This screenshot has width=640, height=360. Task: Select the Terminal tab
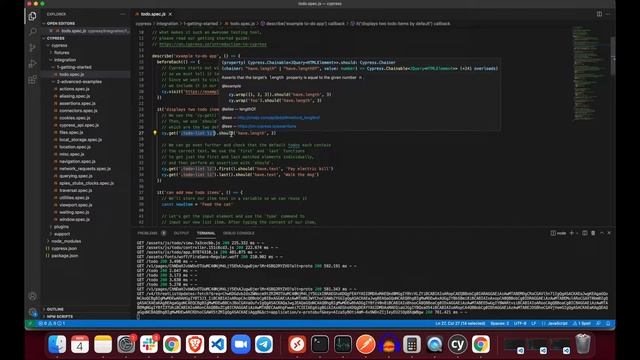[x=206, y=233]
